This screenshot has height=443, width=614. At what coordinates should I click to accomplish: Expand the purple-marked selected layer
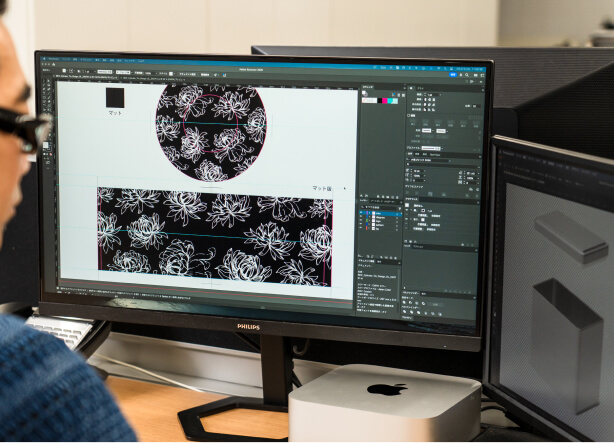(x=370, y=213)
